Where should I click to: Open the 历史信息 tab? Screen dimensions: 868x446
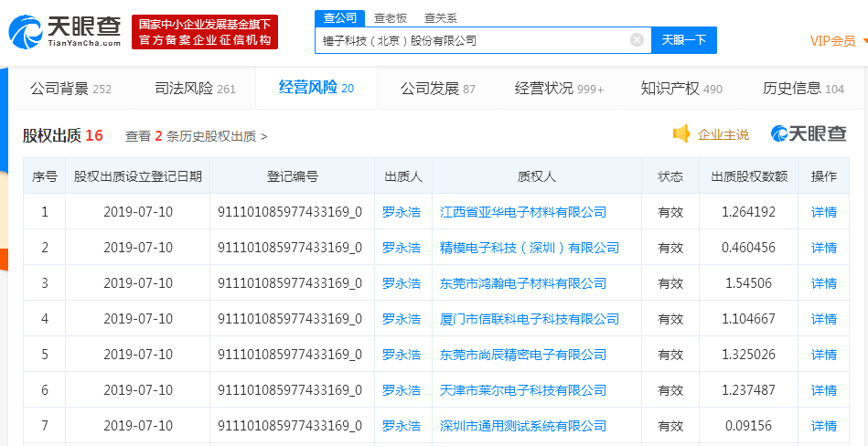click(803, 89)
